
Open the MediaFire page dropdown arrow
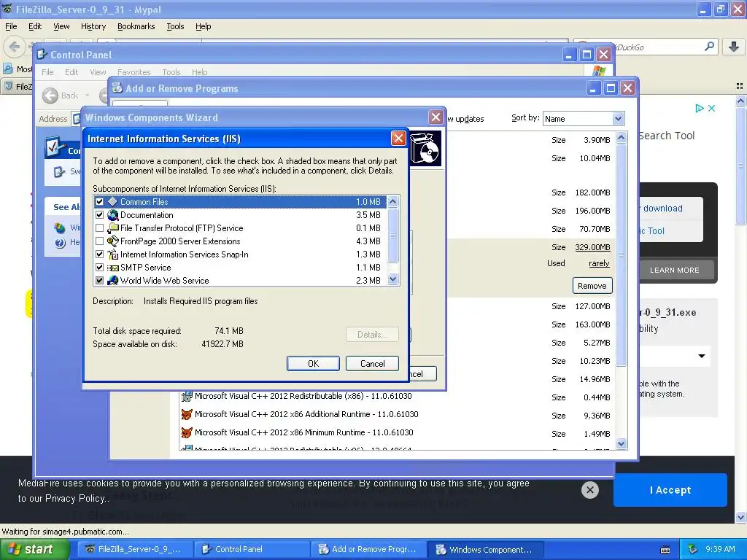[702, 356]
